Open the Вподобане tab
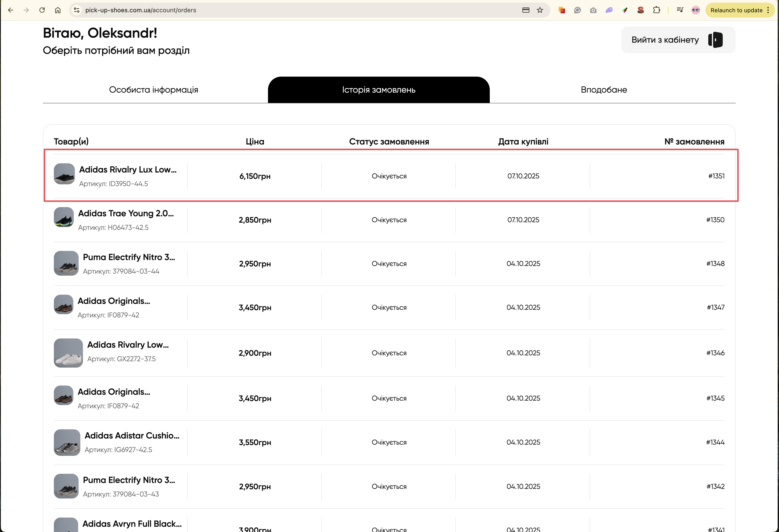 pyautogui.click(x=604, y=90)
